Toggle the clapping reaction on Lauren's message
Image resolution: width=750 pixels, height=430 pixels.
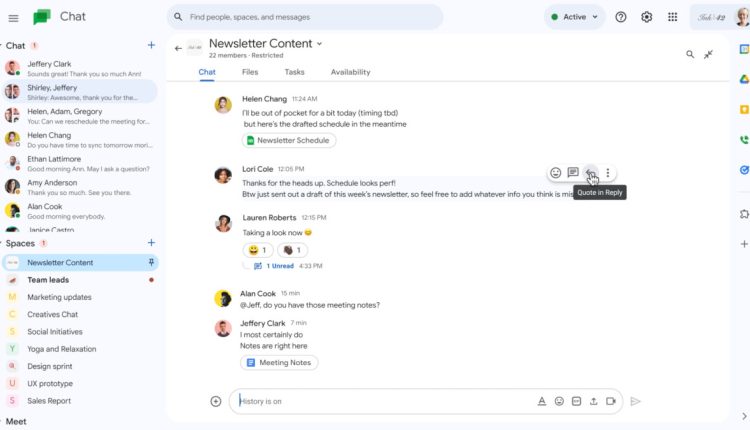(x=292, y=250)
